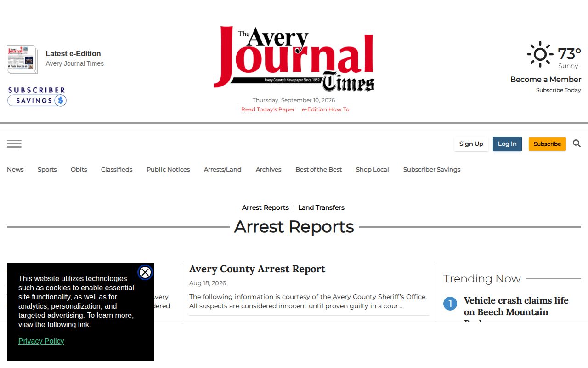Click the Trending Now heading

click(482, 279)
